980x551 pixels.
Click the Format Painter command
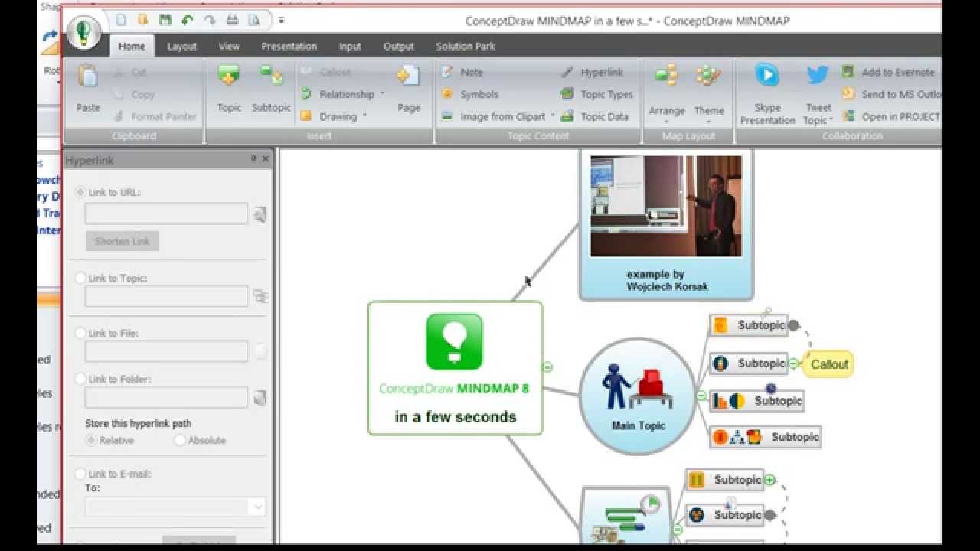click(155, 116)
